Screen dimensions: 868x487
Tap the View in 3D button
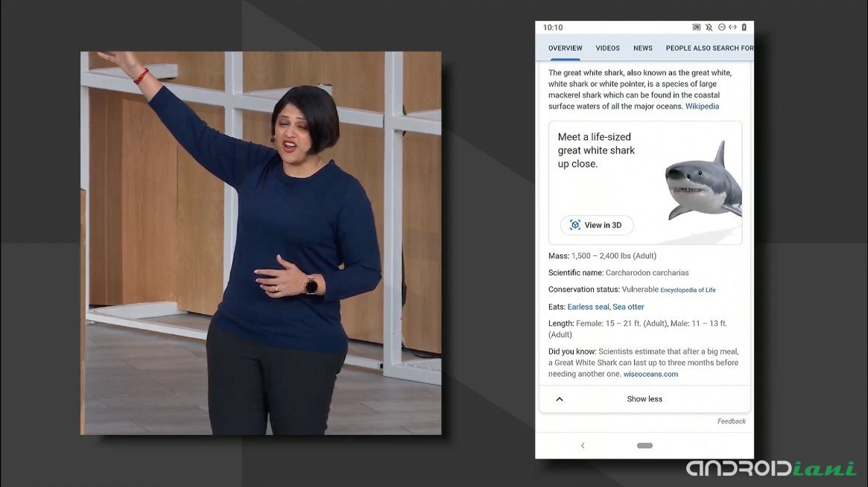(x=597, y=225)
